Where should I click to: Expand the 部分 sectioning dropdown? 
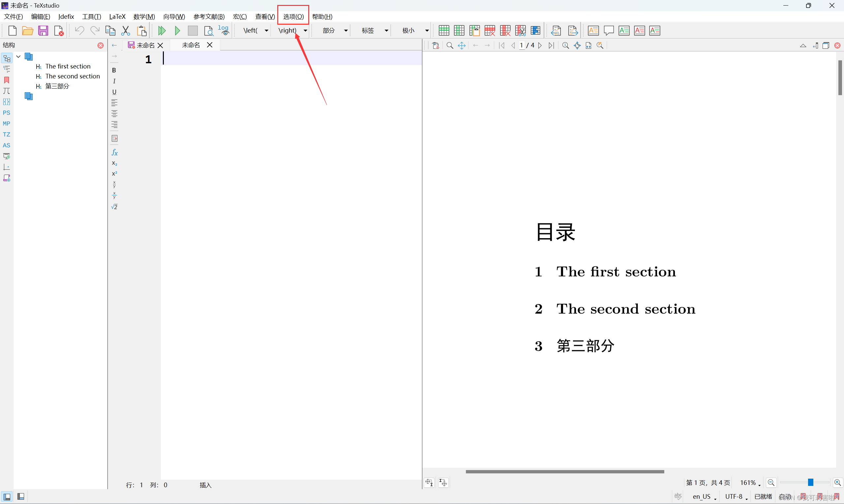(346, 31)
